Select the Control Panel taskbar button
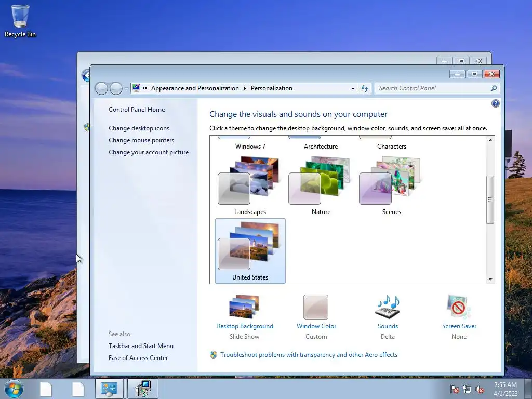 [109, 389]
